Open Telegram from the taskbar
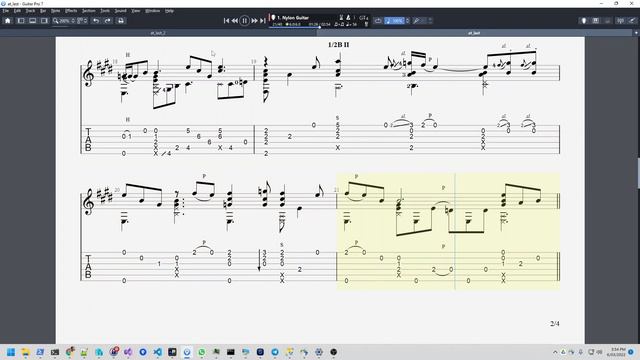The height and width of the screenshot is (360, 640). click(275, 352)
